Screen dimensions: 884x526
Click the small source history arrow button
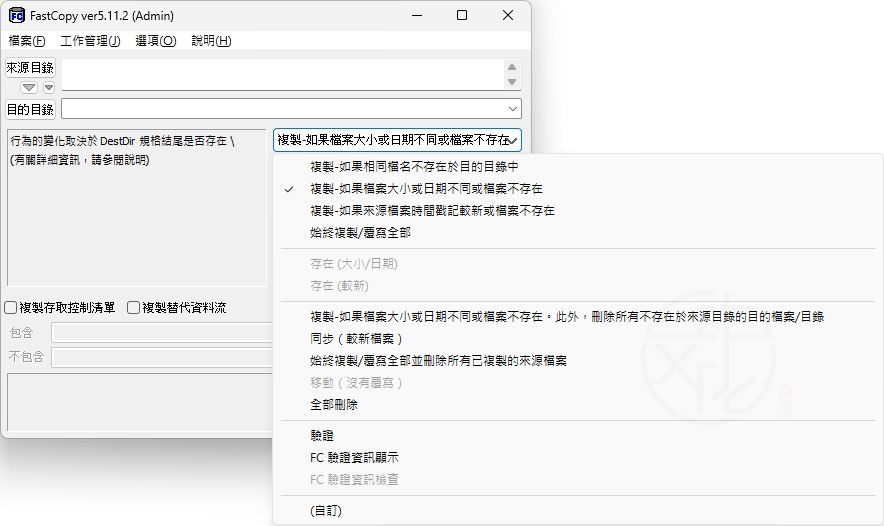click(48, 88)
